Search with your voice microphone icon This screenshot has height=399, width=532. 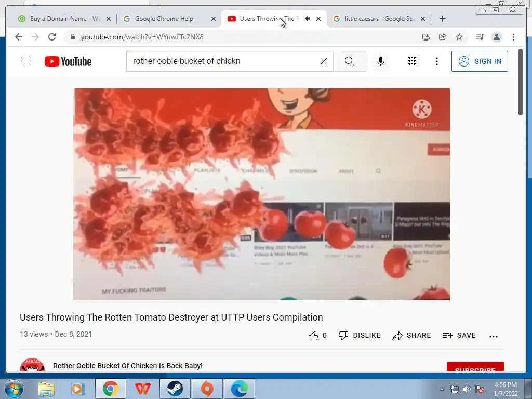click(381, 61)
